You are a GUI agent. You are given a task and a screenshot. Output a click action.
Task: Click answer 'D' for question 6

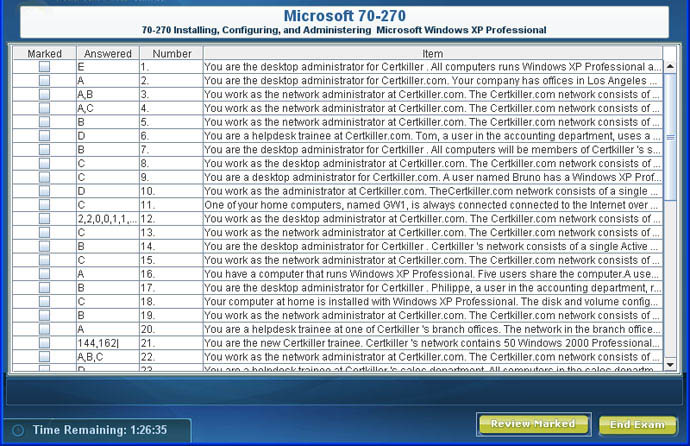108,136
